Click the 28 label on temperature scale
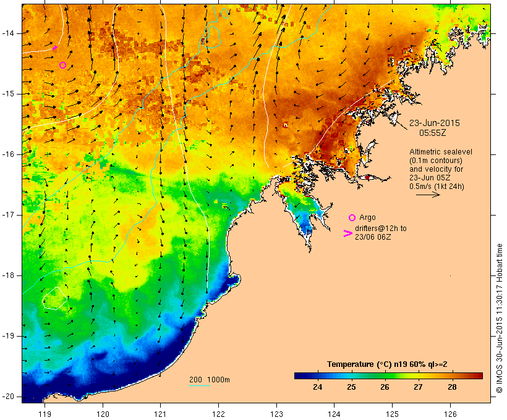Image resolution: width=507 pixels, height=420 pixels. 452,387
